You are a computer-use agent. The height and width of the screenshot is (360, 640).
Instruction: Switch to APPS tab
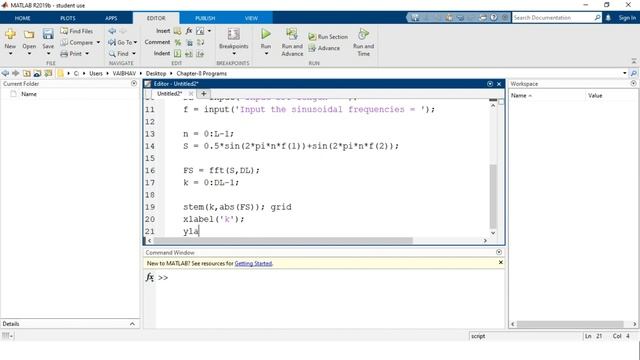click(x=111, y=18)
